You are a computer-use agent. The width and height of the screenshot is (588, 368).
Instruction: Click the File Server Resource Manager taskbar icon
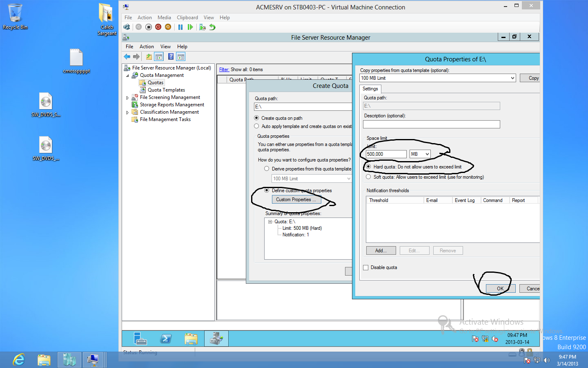(216, 339)
